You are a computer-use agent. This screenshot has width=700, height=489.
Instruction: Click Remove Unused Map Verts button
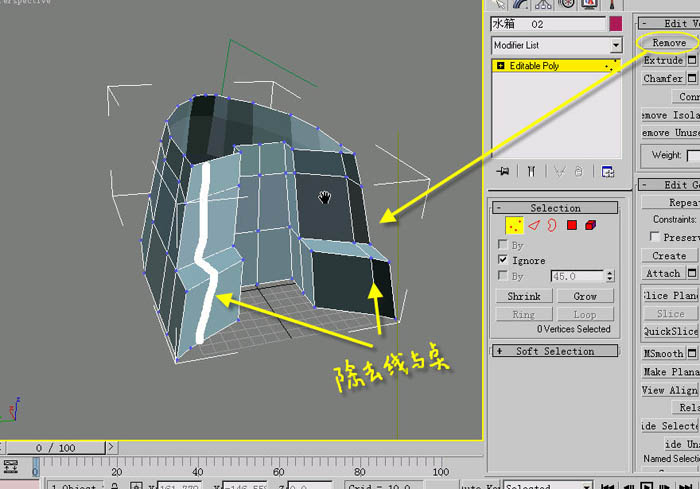(x=671, y=133)
